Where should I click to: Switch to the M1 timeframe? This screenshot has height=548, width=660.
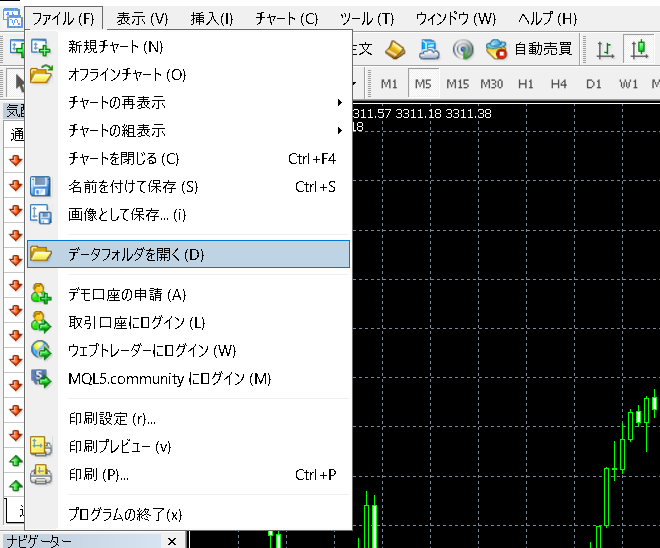coord(390,83)
